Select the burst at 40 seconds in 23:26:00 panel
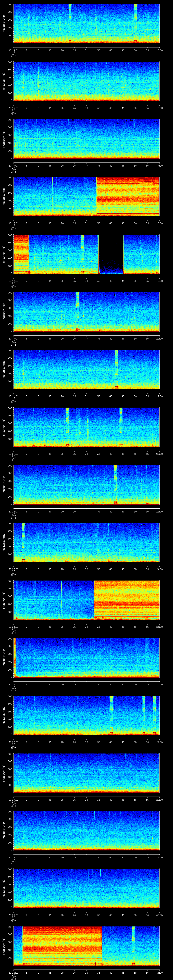 [x=111, y=715]
